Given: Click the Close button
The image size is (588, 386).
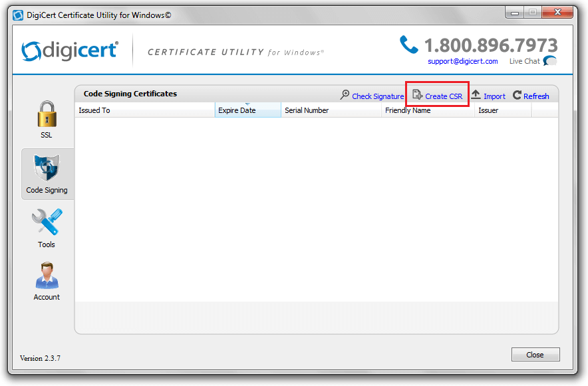Looking at the screenshot, I should [x=535, y=355].
